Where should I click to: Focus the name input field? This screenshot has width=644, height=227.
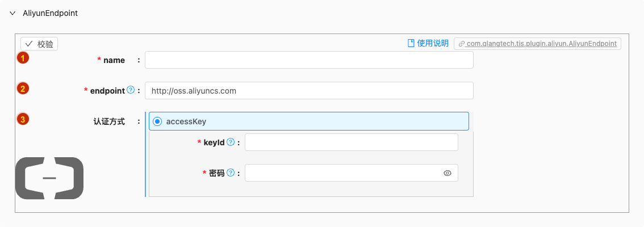tap(309, 60)
